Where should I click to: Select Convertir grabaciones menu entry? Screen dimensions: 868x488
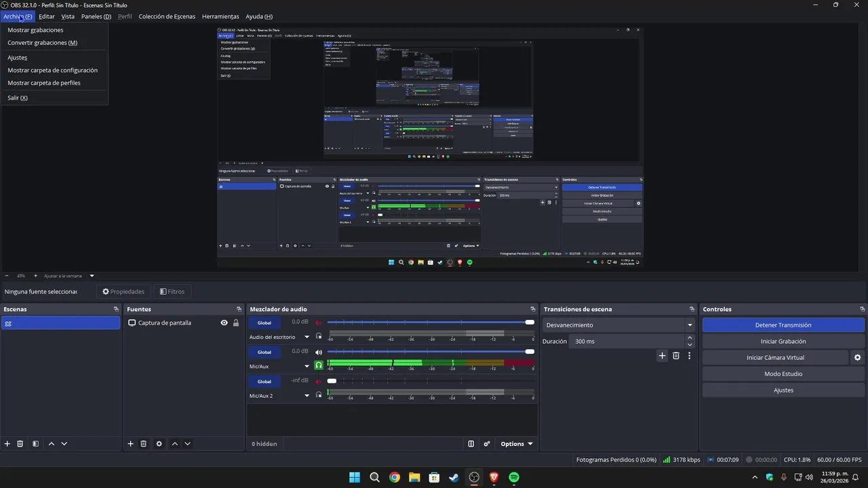(54, 43)
